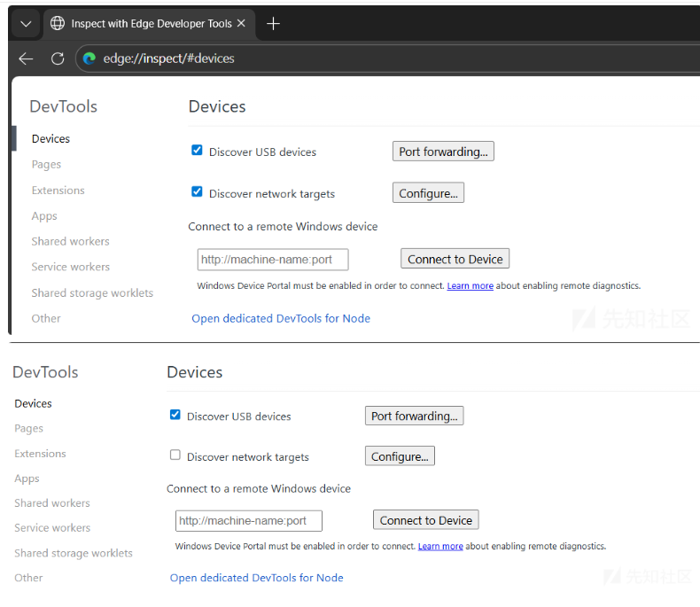Click Connect to Device in the Edge window
The height and width of the screenshot is (607, 700).
455,260
